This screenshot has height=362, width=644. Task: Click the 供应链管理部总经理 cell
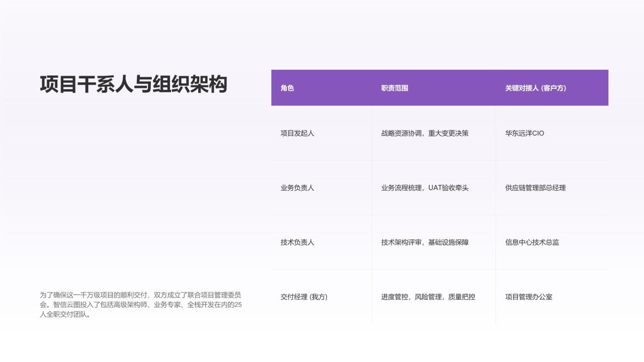click(552, 188)
